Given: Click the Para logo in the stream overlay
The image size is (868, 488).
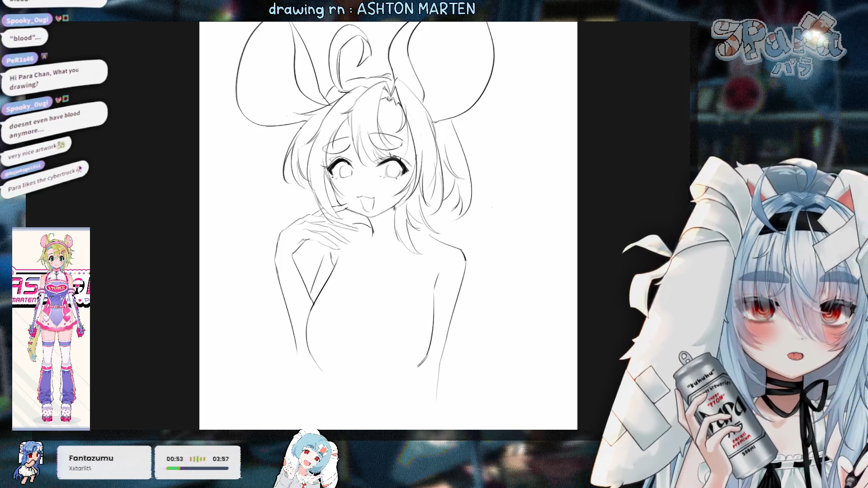Looking at the screenshot, I should point(778,44).
